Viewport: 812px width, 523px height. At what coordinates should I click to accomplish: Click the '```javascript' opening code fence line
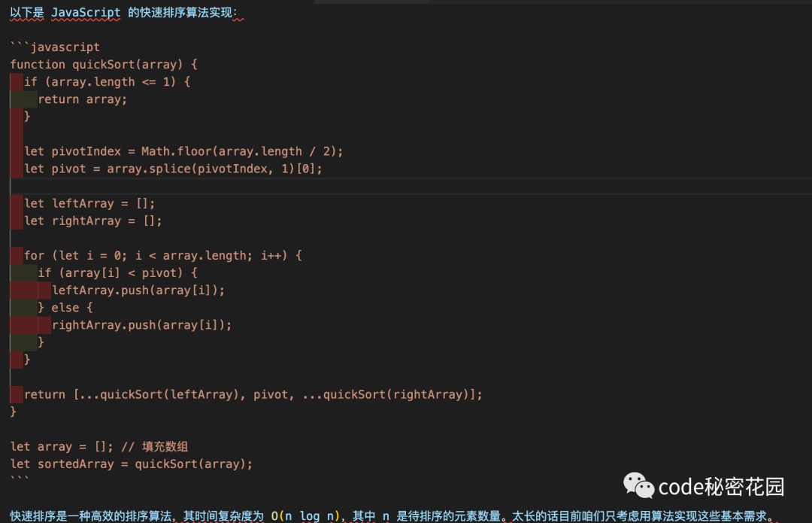tap(55, 47)
